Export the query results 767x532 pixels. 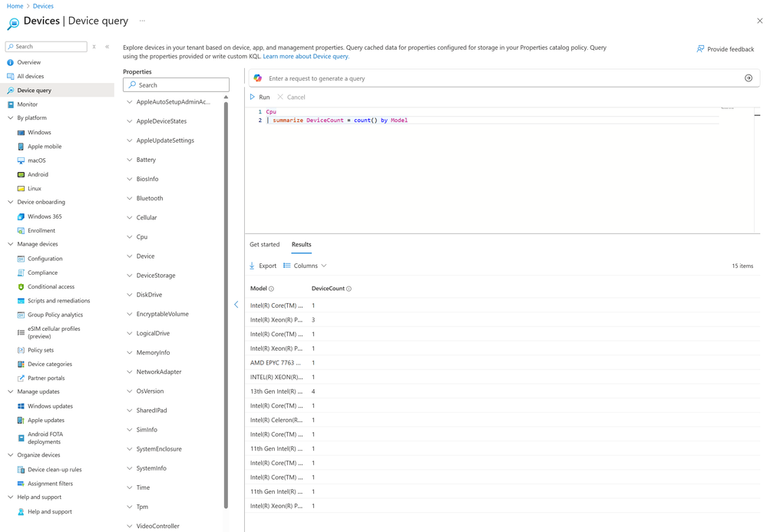click(263, 266)
